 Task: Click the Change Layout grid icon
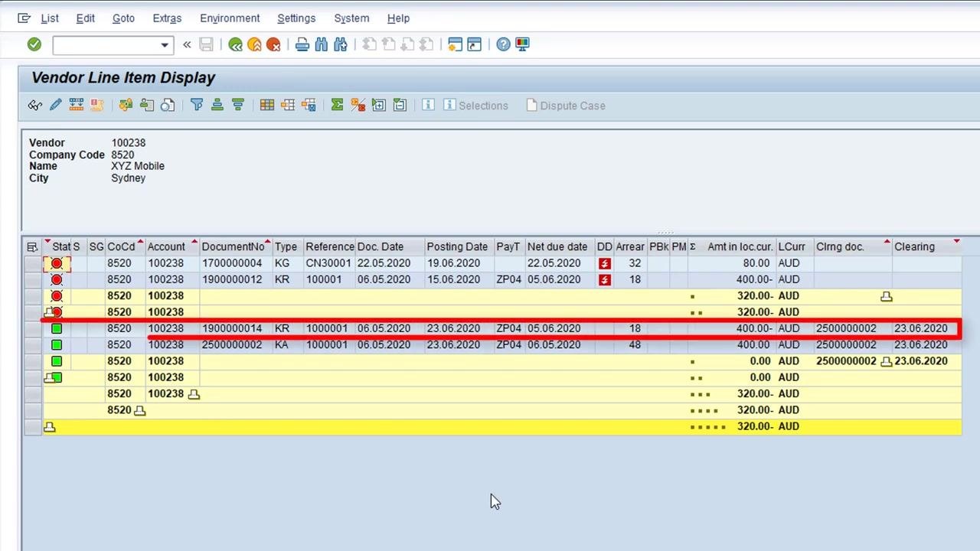(266, 105)
